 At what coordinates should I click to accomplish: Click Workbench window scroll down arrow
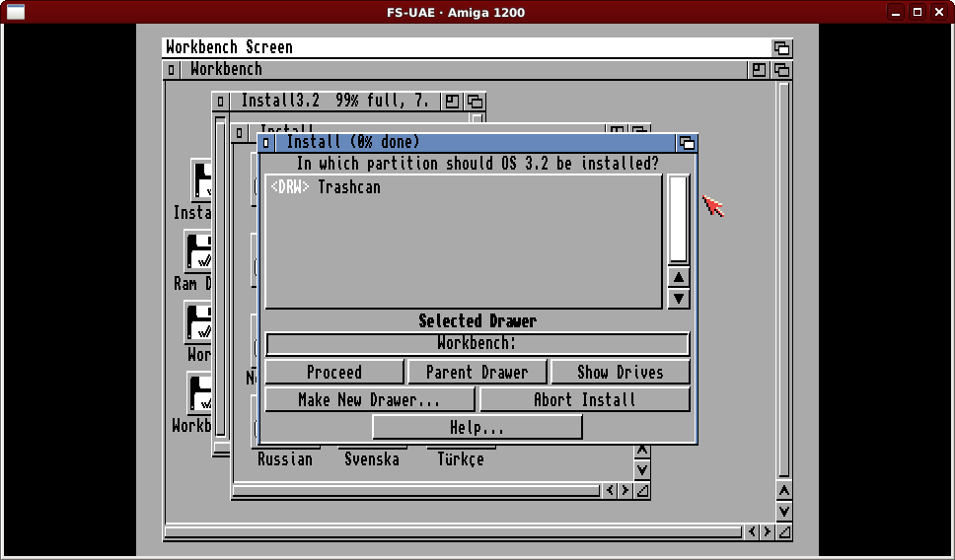tap(784, 512)
